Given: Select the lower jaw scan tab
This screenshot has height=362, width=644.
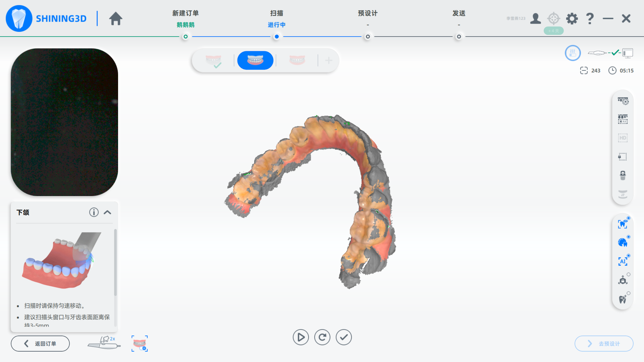Looking at the screenshot, I should pyautogui.click(x=255, y=60).
